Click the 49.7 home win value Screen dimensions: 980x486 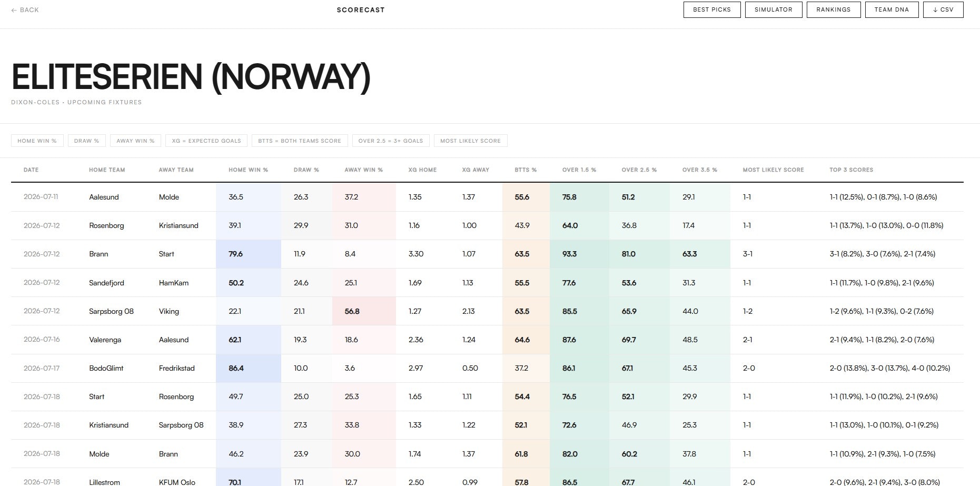[236, 396]
